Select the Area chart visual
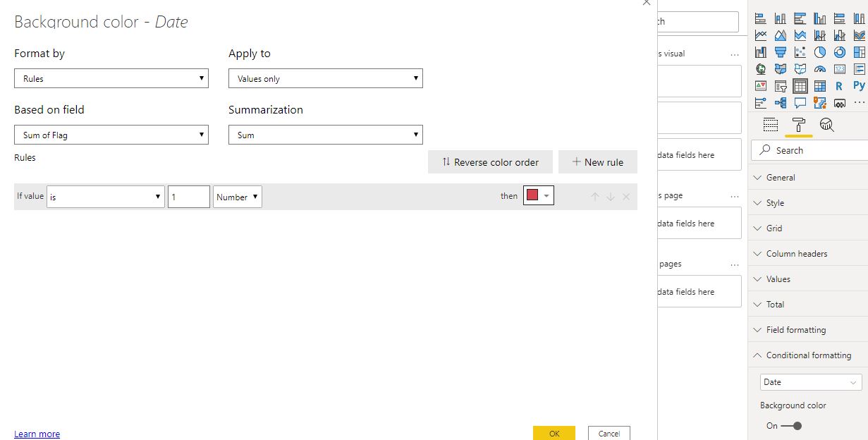 [781, 35]
